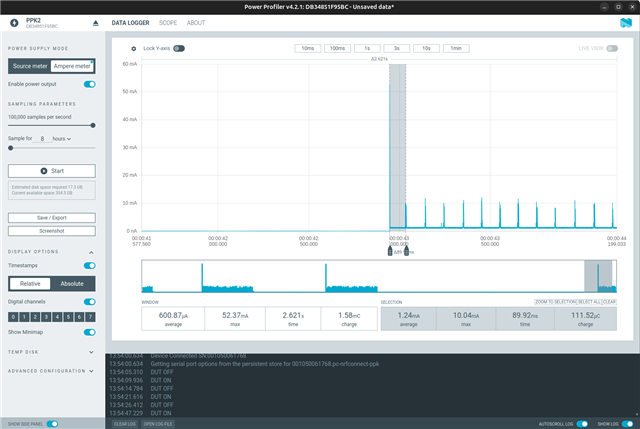Toggle digital channel 5
This screenshot has height=429, width=640.
click(x=68, y=317)
